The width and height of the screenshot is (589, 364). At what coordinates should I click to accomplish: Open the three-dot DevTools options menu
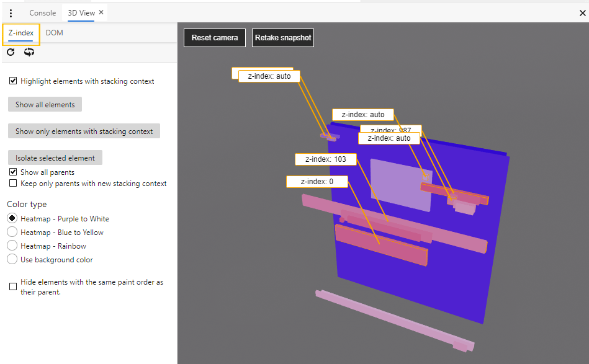coord(11,12)
